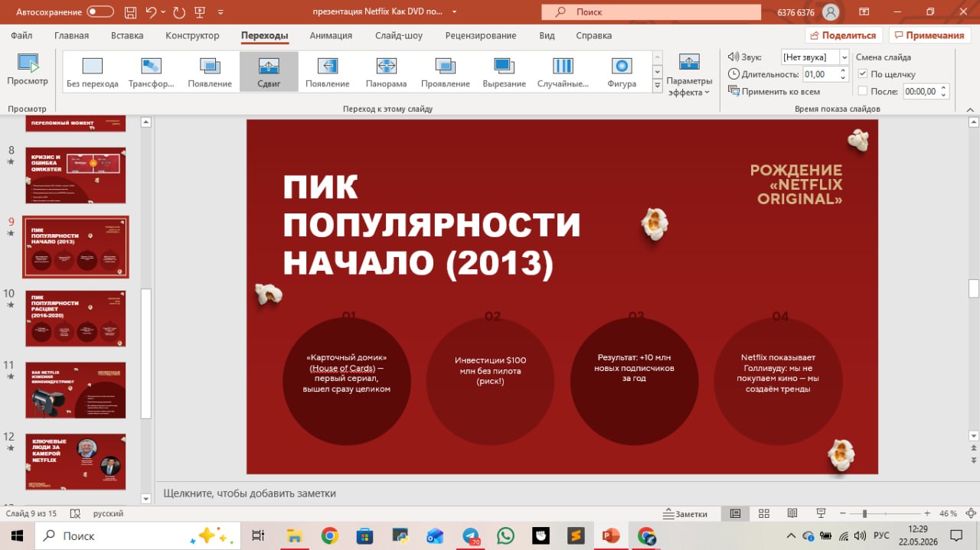The image size is (980, 550).
Task: Toggle Заметки in the status bar
Action: click(685, 514)
